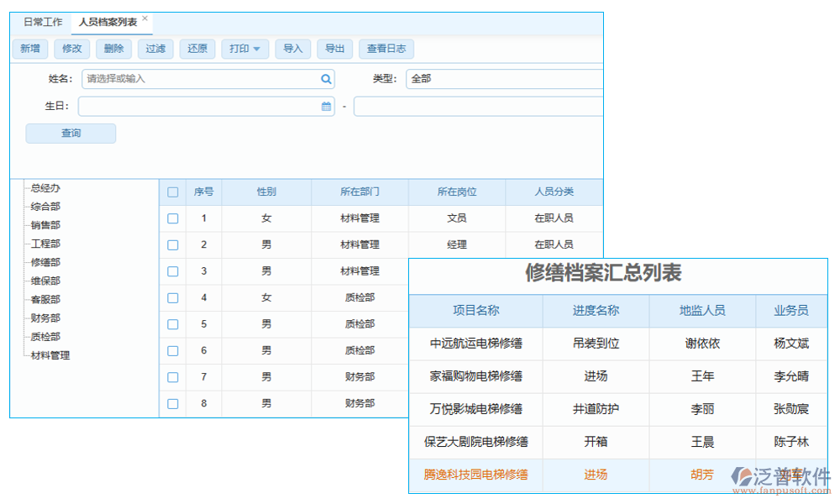Open the calendar picker for 生日
Viewport: 840px width, 504px height.
325,106
